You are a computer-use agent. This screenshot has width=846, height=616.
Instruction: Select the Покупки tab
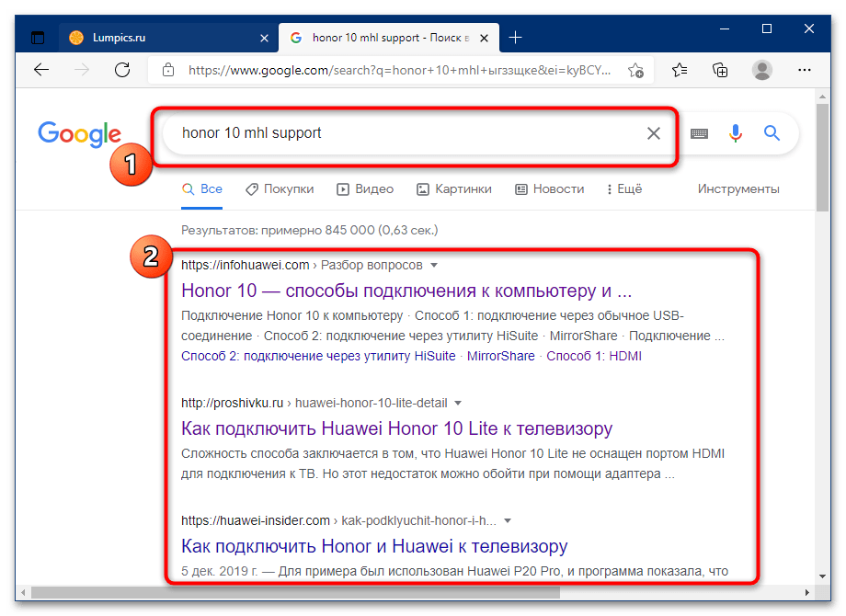280,189
